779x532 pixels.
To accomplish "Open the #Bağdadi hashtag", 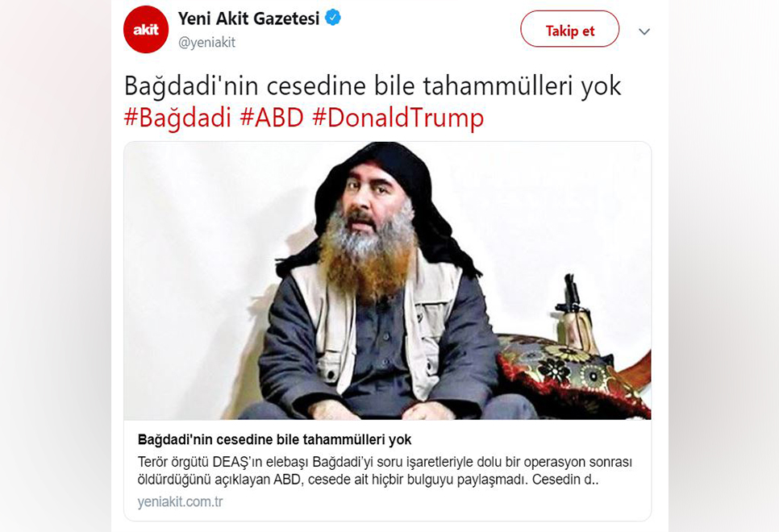I will [x=178, y=118].
